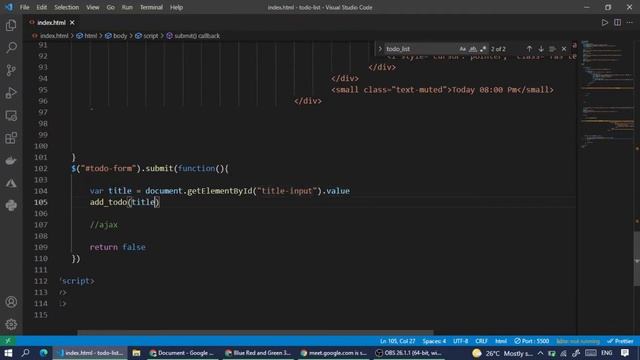Switch to Document - Google Chrome taskbar window
Viewport: 640px width, 360px height.
[x=182, y=353]
